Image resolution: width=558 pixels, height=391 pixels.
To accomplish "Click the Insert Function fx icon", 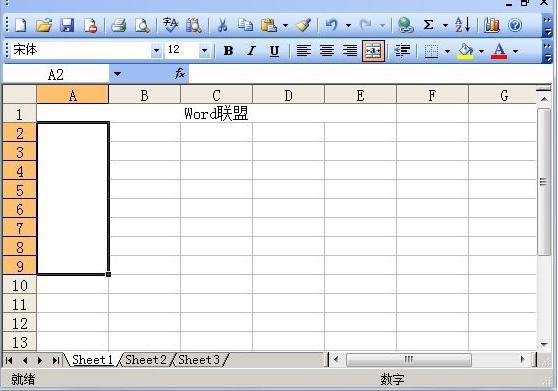I will [180, 74].
